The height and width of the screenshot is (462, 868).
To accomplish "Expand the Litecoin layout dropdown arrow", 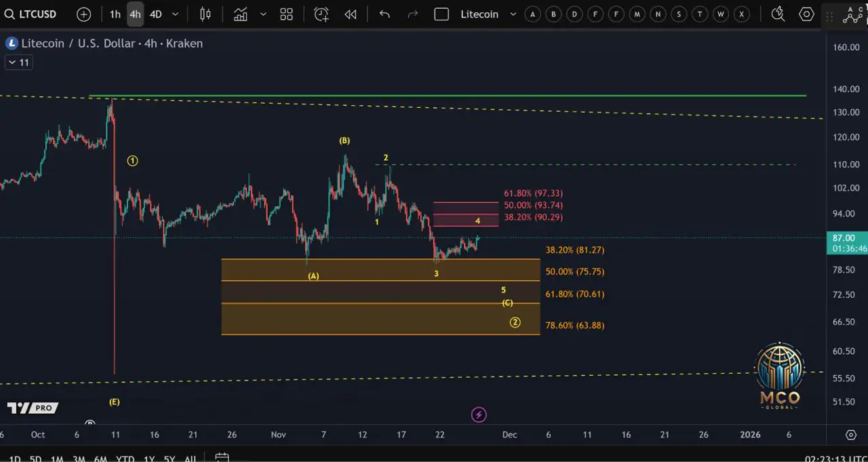I will click(513, 14).
